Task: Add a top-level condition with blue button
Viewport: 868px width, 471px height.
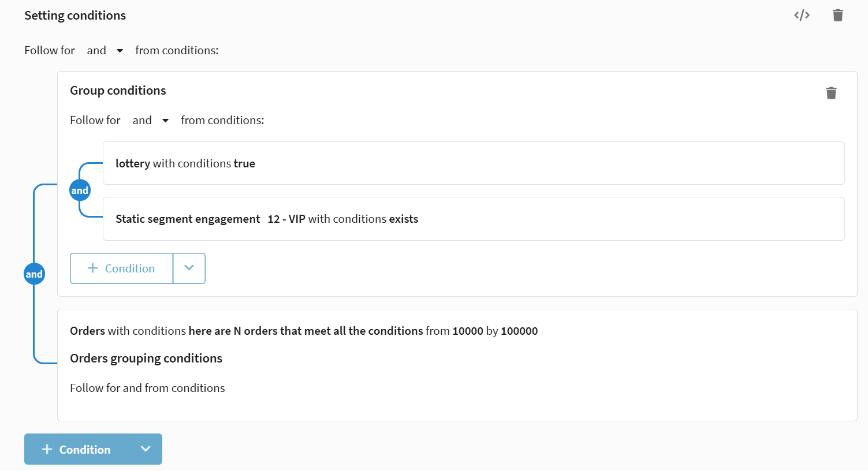Action: coord(84,449)
